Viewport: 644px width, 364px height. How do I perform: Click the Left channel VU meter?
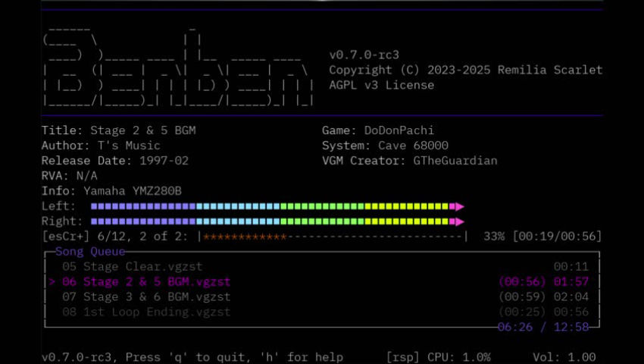[277, 206]
